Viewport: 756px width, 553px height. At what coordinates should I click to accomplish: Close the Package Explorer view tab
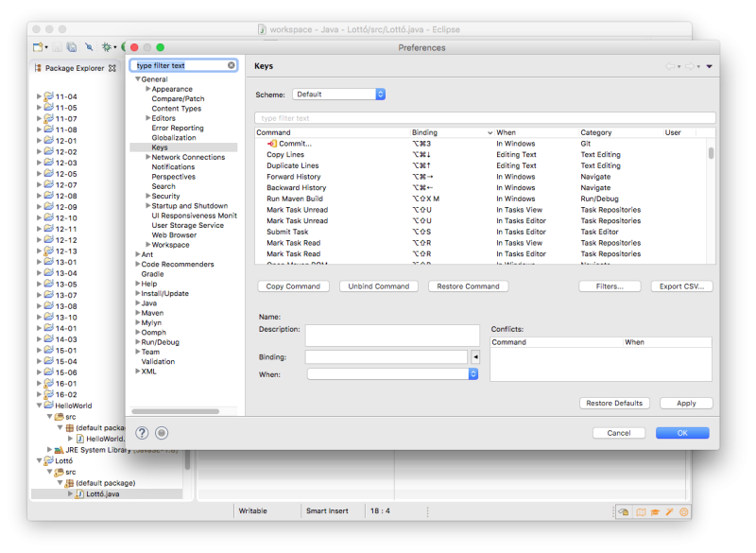point(112,68)
